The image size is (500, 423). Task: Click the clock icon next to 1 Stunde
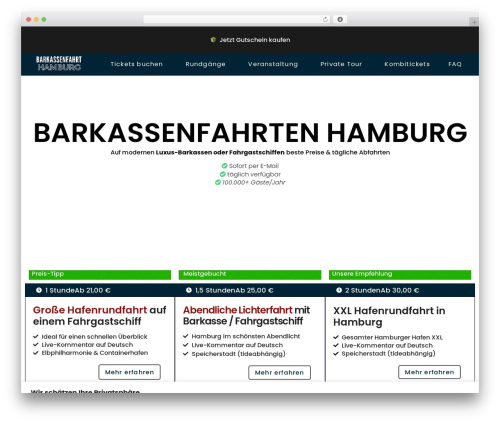39,290
